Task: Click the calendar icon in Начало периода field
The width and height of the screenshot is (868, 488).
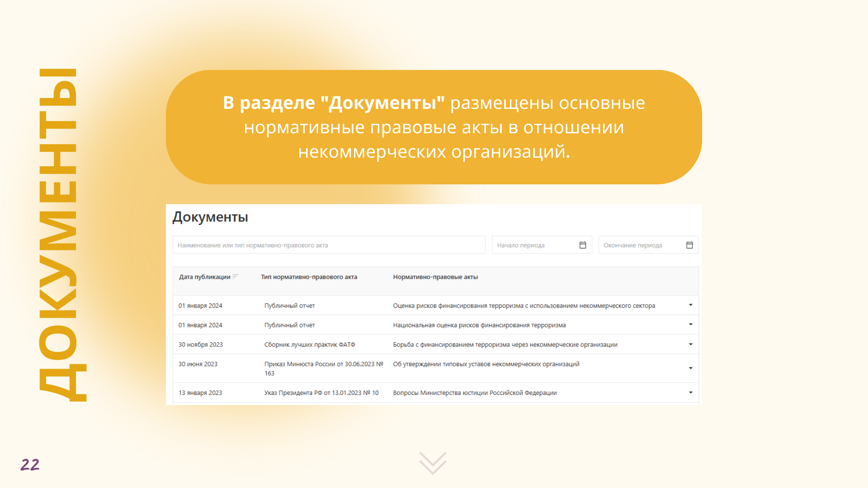Action: (x=583, y=245)
